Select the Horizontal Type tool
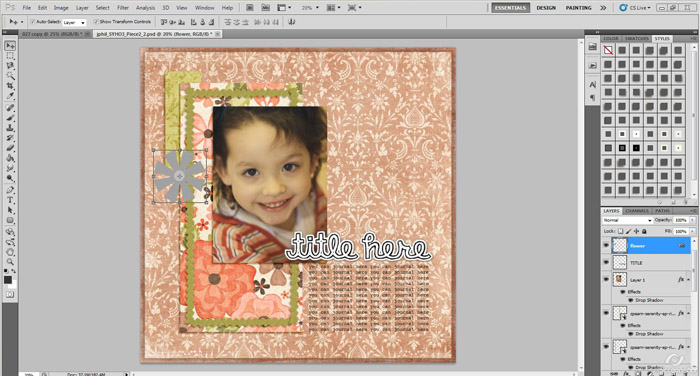The height and width of the screenshot is (376, 700). pos(10,200)
